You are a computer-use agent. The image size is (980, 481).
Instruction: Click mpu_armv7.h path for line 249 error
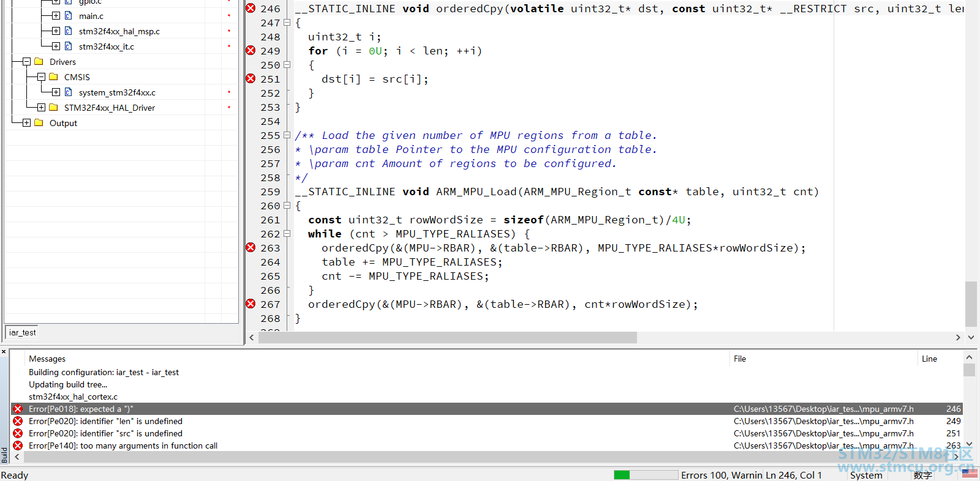click(x=824, y=421)
